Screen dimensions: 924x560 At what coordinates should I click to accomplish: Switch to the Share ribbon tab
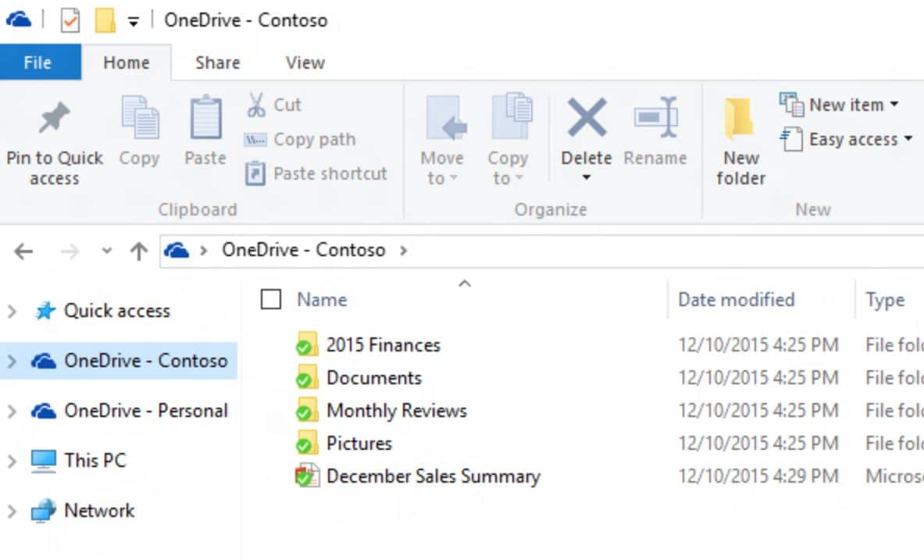click(x=217, y=63)
